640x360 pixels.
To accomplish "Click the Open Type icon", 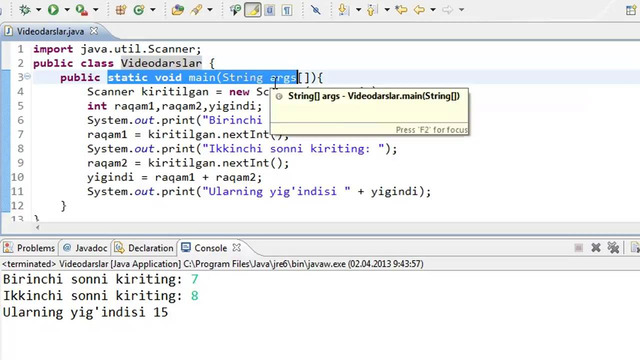I will click(178, 9).
